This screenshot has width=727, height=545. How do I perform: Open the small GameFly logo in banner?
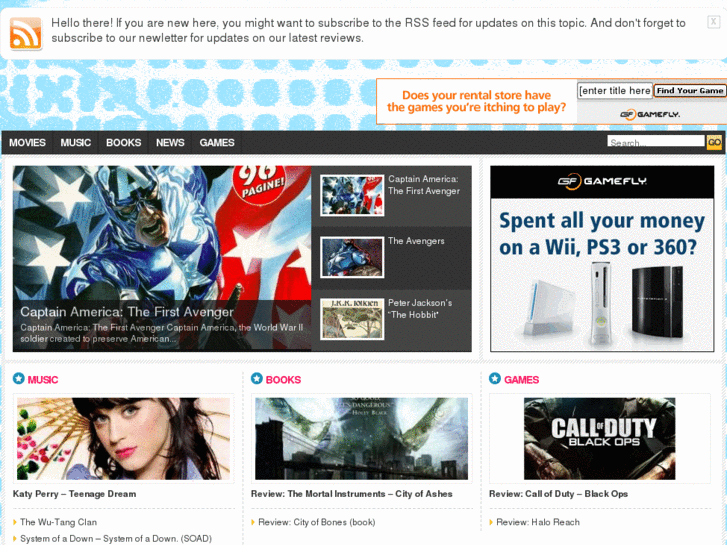tap(650, 114)
